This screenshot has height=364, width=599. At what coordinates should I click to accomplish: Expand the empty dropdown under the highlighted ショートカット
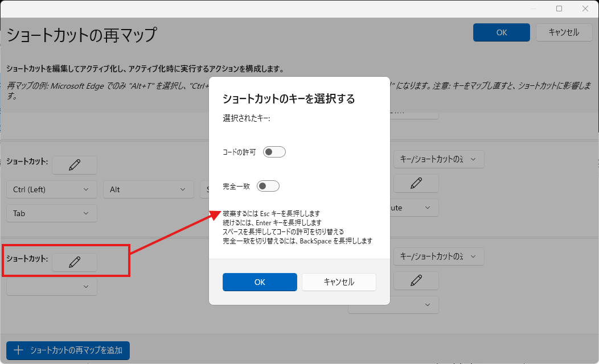pos(51,287)
